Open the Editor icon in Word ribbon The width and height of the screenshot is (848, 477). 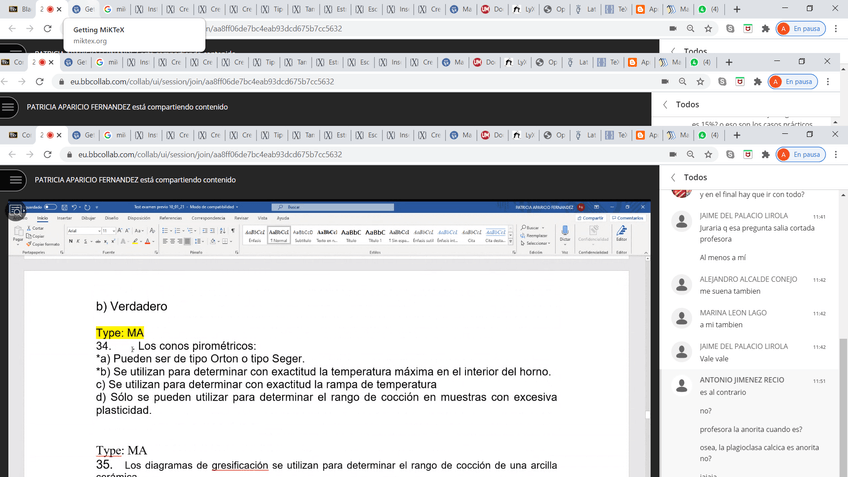621,234
